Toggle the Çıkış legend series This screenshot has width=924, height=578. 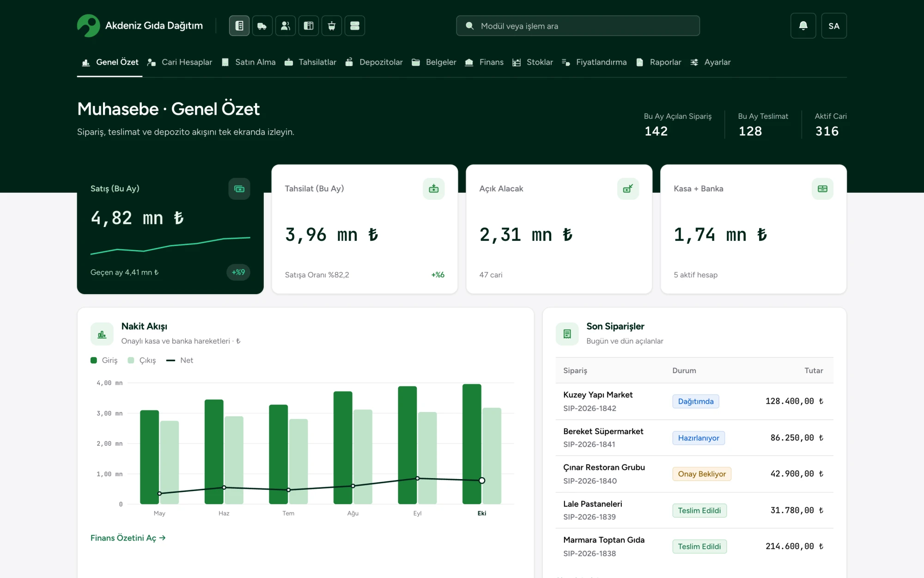142,360
